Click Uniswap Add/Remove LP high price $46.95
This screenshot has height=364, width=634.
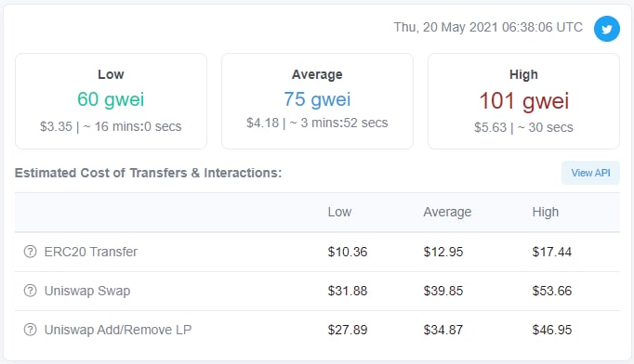point(552,330)
